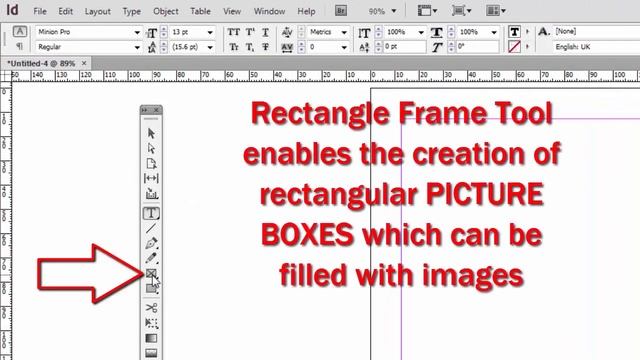Switch to Character Formatting Controls
Viewport: 640px width, 360px height.
20,31
